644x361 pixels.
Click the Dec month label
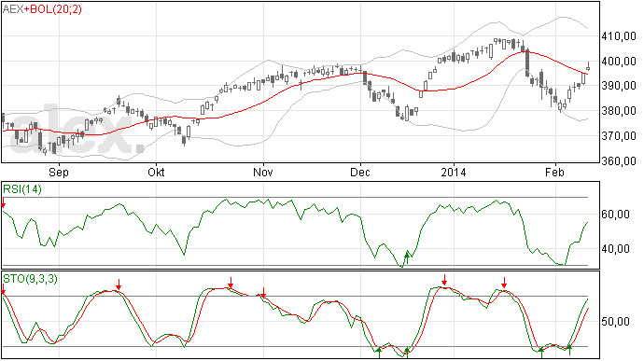click(x=360, y=172)
